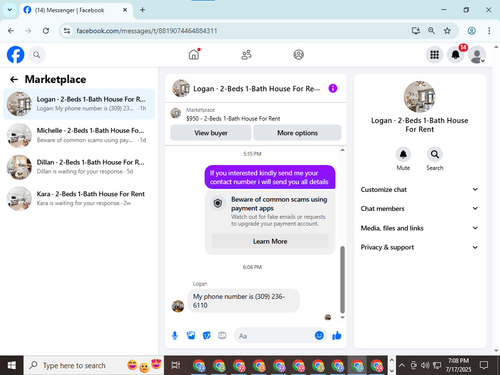Click the conversation header listing title
The width and height of the screenshot is (500, 375).
tap(256, 89)
